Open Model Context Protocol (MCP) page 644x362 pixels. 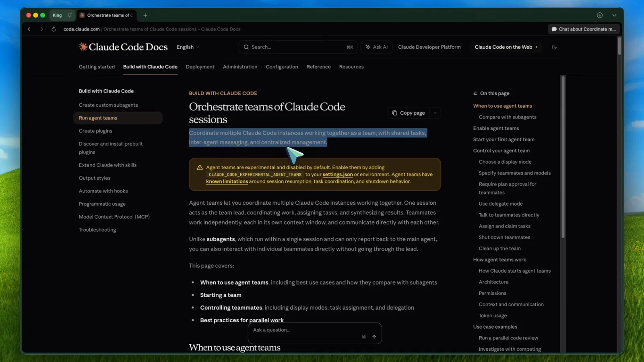coord(114,217)
